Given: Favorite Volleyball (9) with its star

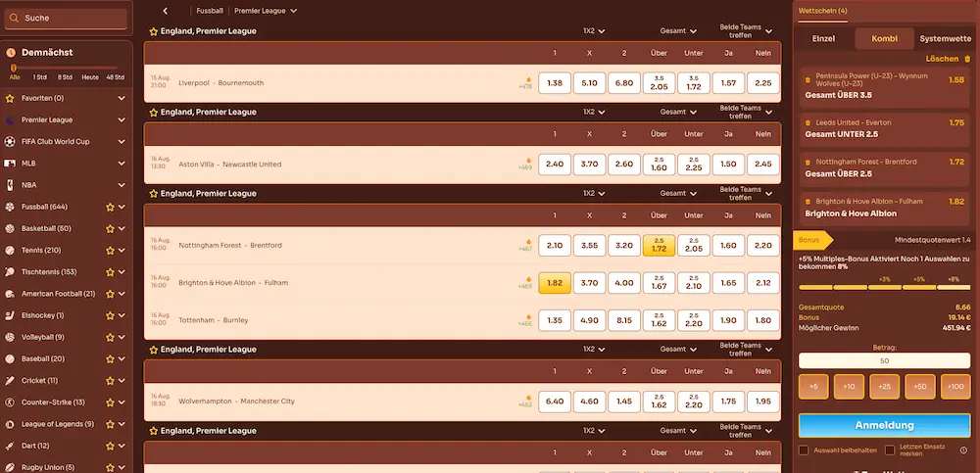Looking at the screenshot, I should (x=110, y=338).
